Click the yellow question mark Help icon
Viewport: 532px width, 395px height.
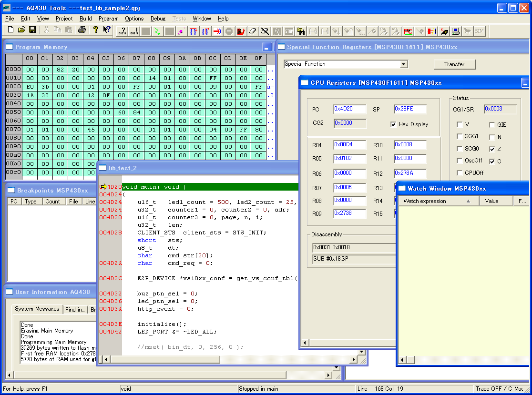click(x=96, y=30)
